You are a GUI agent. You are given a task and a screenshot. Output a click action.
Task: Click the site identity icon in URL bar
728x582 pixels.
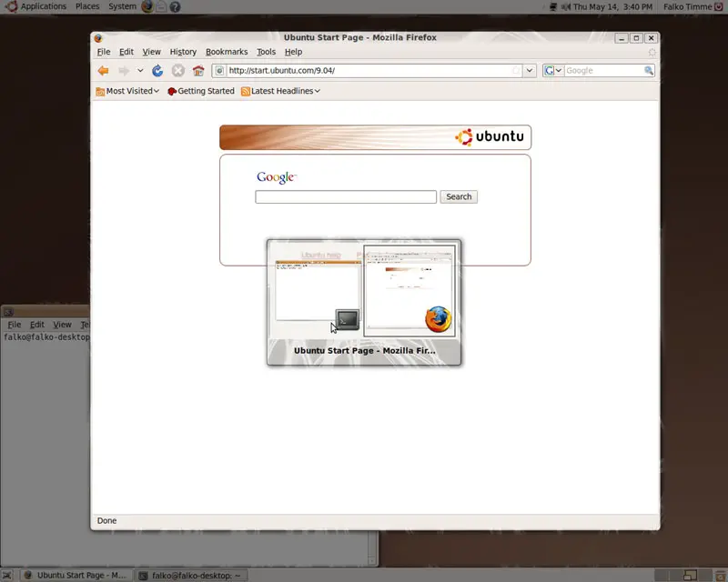coord(219,71)
